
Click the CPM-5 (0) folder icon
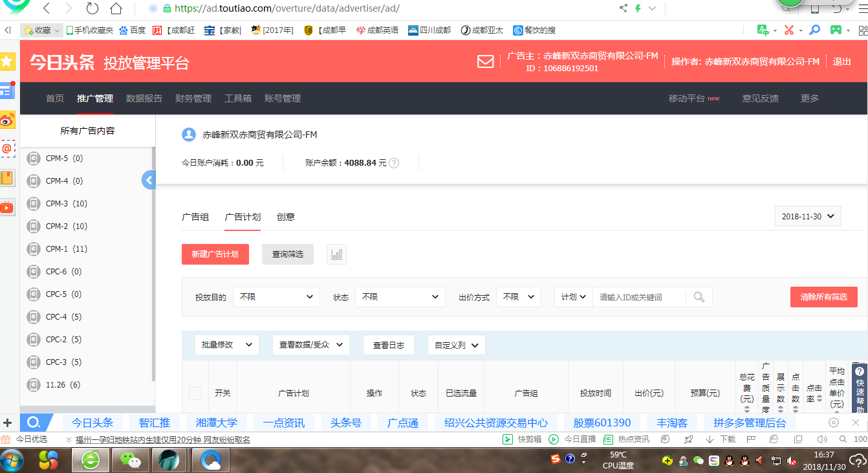(x=33, y=159)
